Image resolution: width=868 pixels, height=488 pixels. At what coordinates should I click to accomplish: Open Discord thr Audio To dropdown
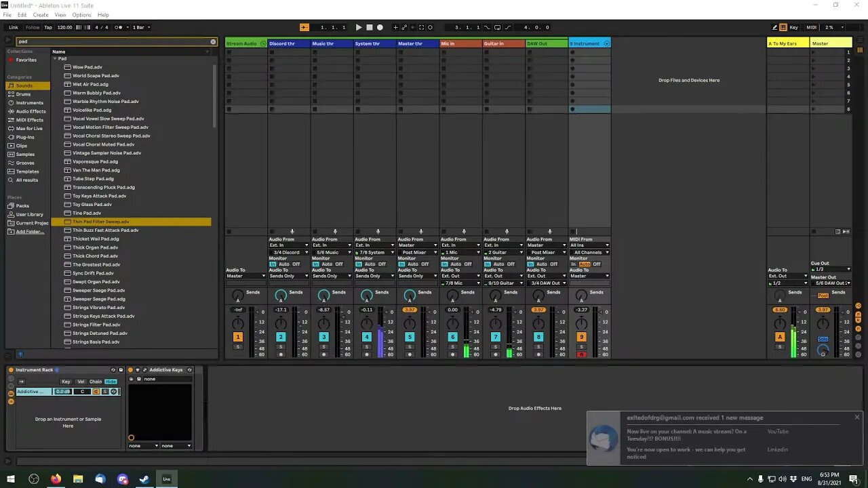pyautogui.click(x=289, y=276)
